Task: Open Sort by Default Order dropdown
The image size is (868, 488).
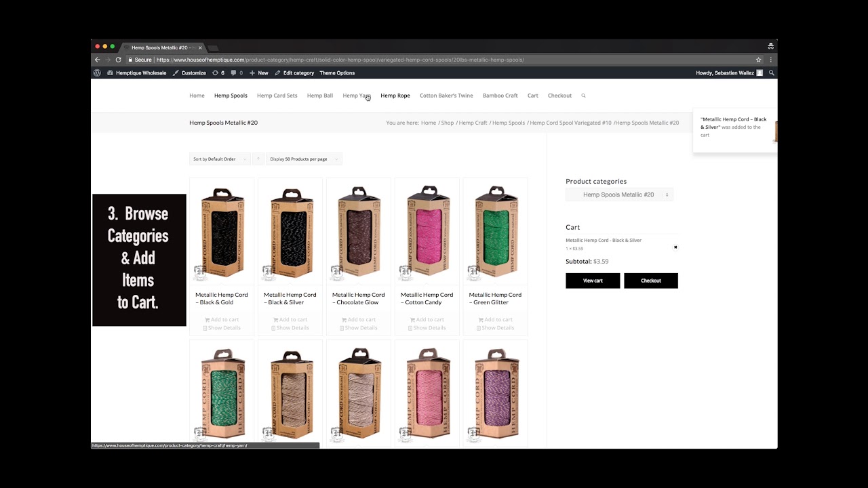Action: (220, 159)
